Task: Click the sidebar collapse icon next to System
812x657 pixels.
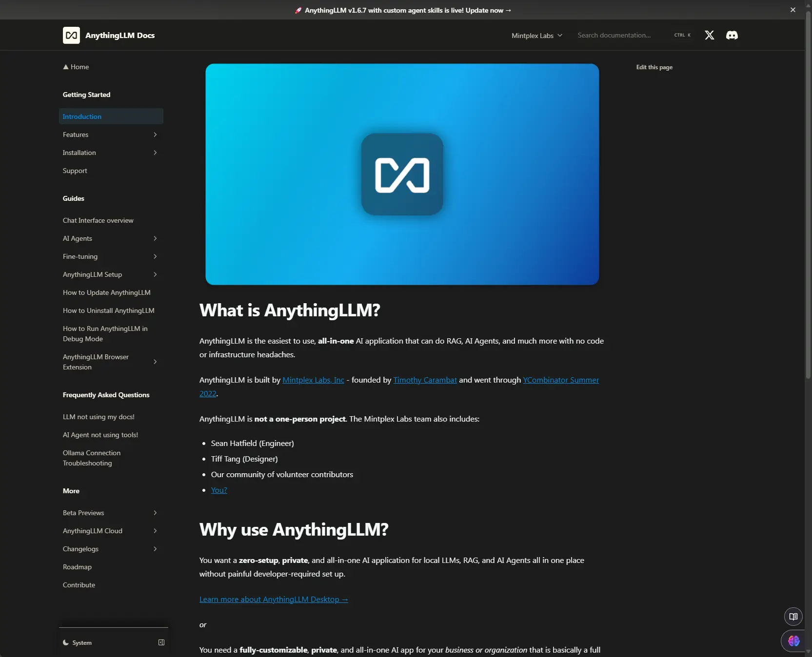Action: click(161, 642)
